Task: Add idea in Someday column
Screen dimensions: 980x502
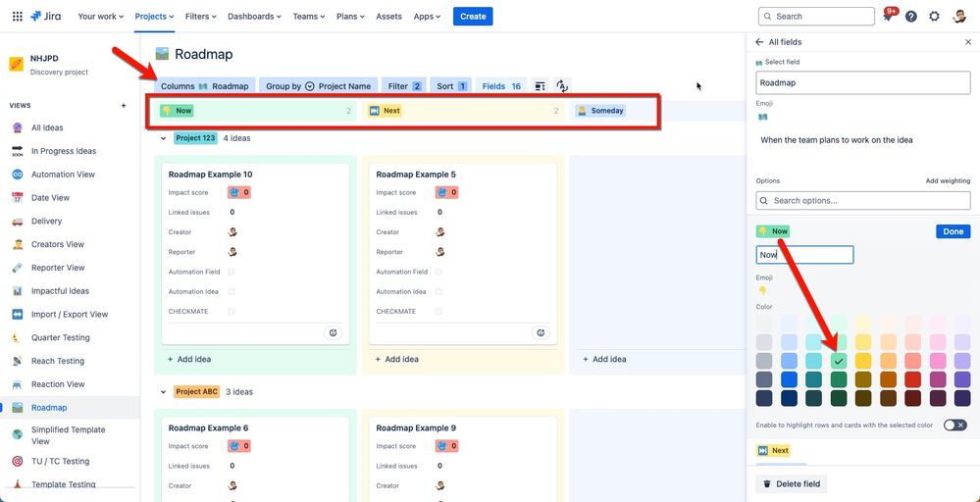Action: pyautogui.click(x=604, y=359)
